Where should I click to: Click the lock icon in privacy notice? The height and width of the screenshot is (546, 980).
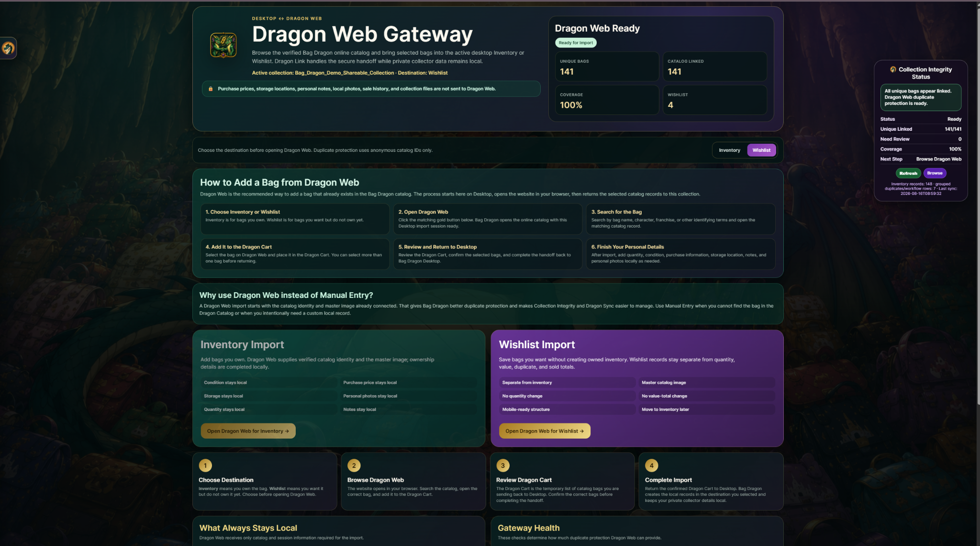pos(211,89)
